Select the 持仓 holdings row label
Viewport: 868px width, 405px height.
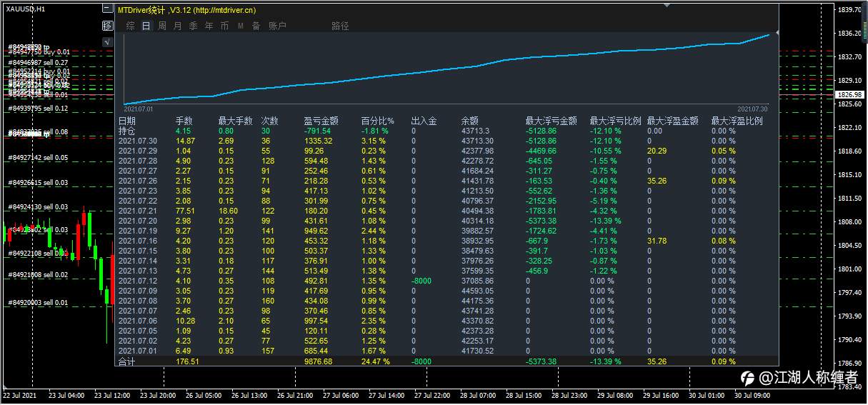[x=126, y=131]
